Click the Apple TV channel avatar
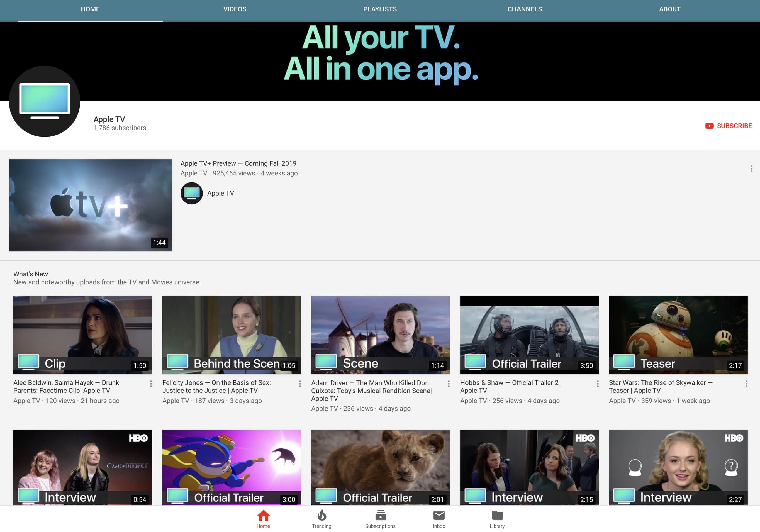 (45, 101)
